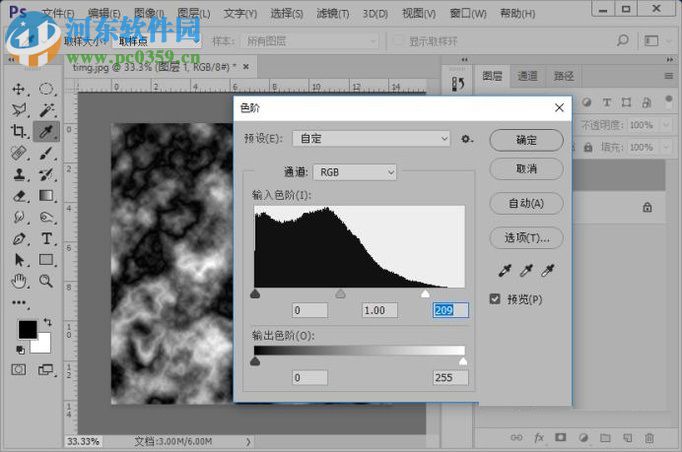The width and height of the screenshot is (682, 452).
Task: Select the Brush tool
Action: pos(46,153)
